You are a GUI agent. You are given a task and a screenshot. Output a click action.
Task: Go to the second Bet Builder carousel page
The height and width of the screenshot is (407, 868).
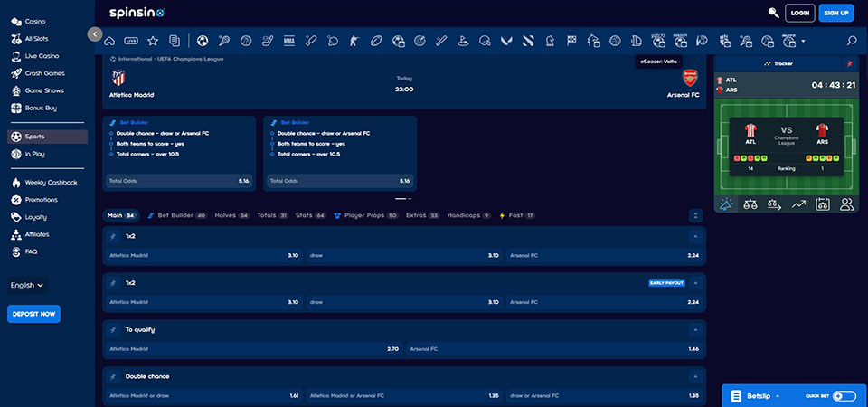pos(410,198)
